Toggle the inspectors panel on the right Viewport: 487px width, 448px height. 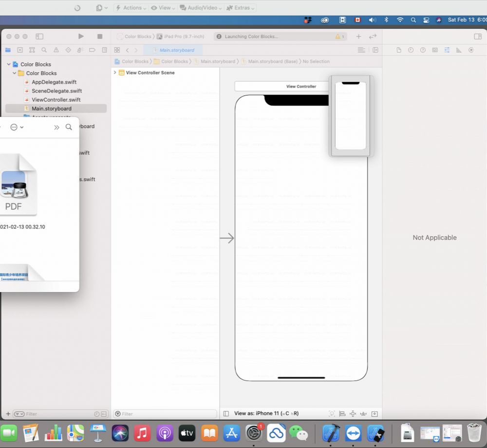point(478,37)
